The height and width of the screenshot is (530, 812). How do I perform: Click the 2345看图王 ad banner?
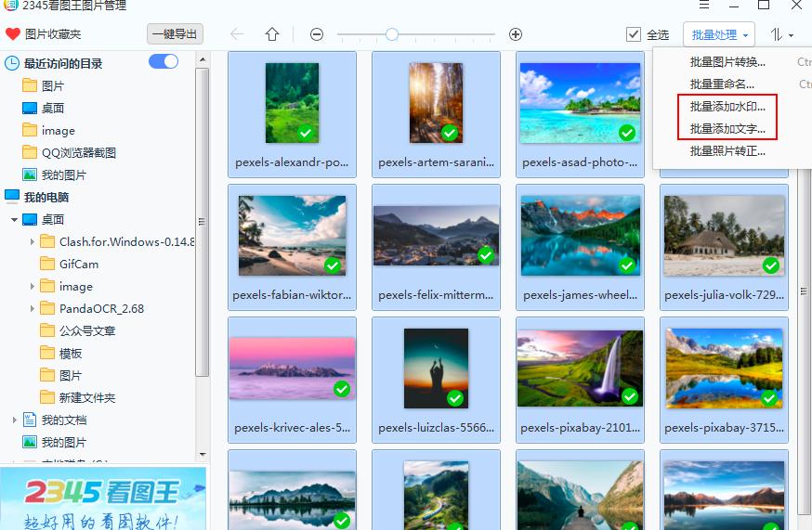[103, 498]
